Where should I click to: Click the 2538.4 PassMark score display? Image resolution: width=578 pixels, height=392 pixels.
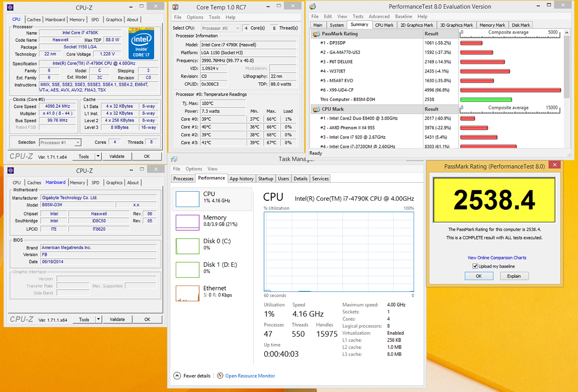coord(494,200)
